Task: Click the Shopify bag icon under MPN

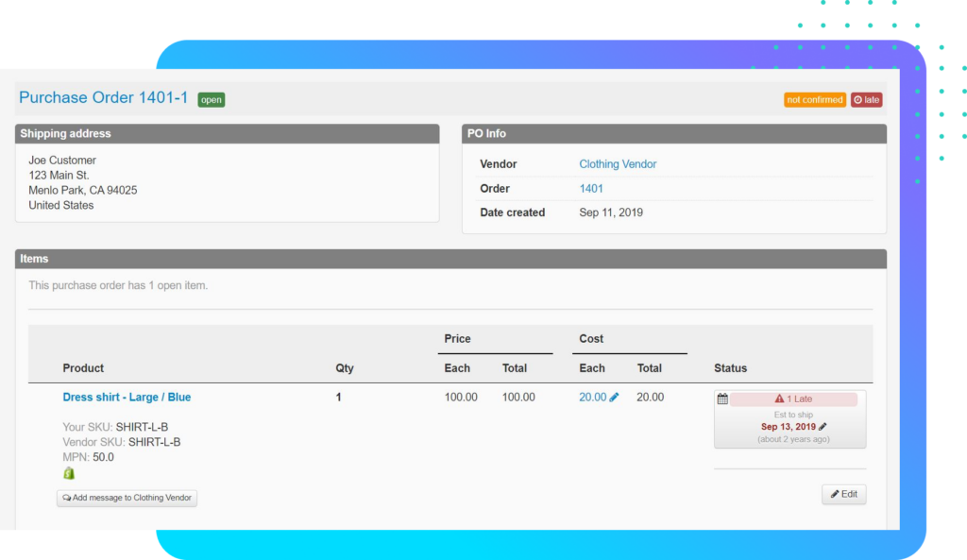Action: tap(69, 473)
